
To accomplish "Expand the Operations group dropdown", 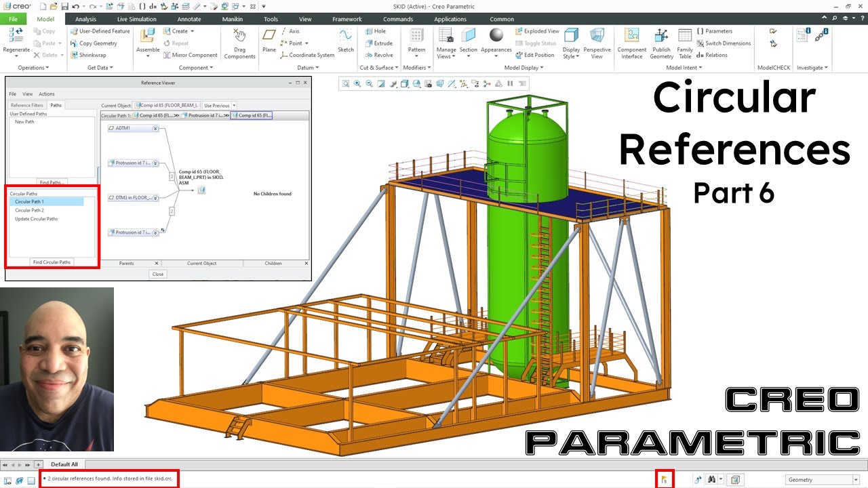I will 35,68.
